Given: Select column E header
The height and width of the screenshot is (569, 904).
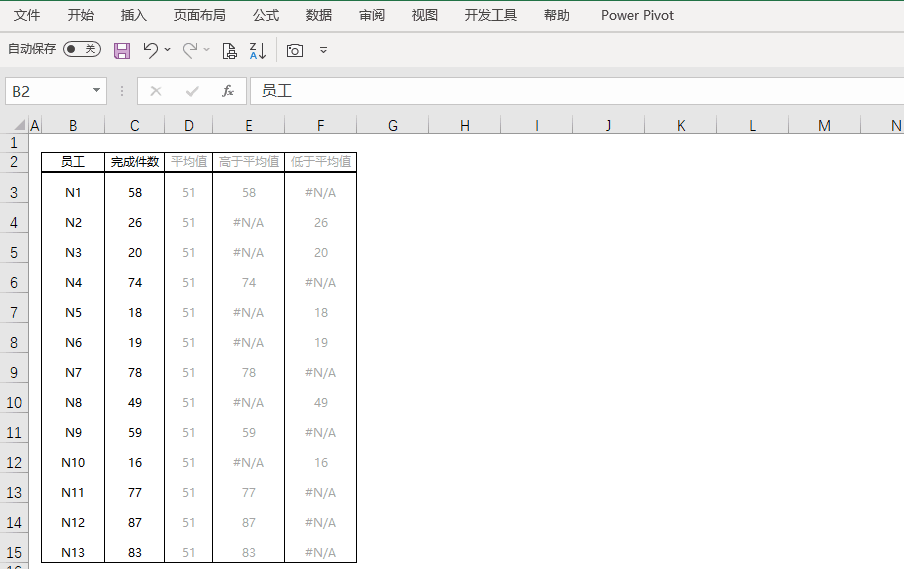Looking at the screenshot, I should pos(248,125).
